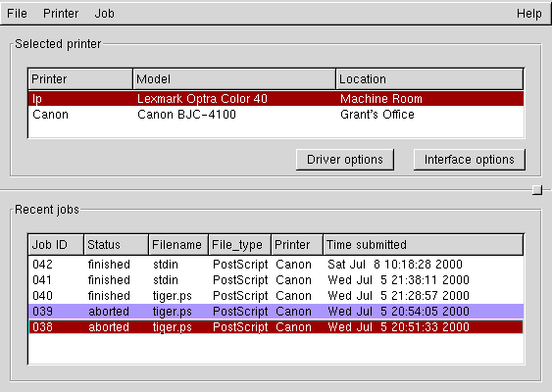
Task: Select aborted job 039 row
Action: pos(276,312)
